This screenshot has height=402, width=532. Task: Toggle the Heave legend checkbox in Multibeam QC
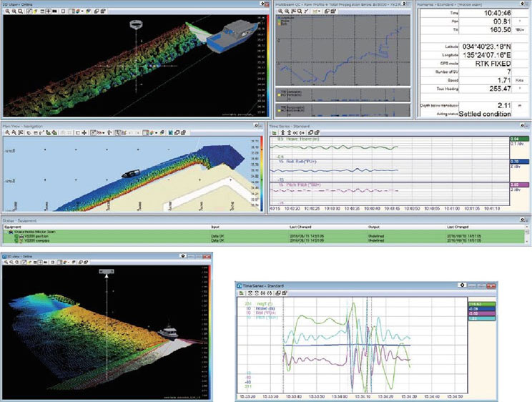point(279,20)
